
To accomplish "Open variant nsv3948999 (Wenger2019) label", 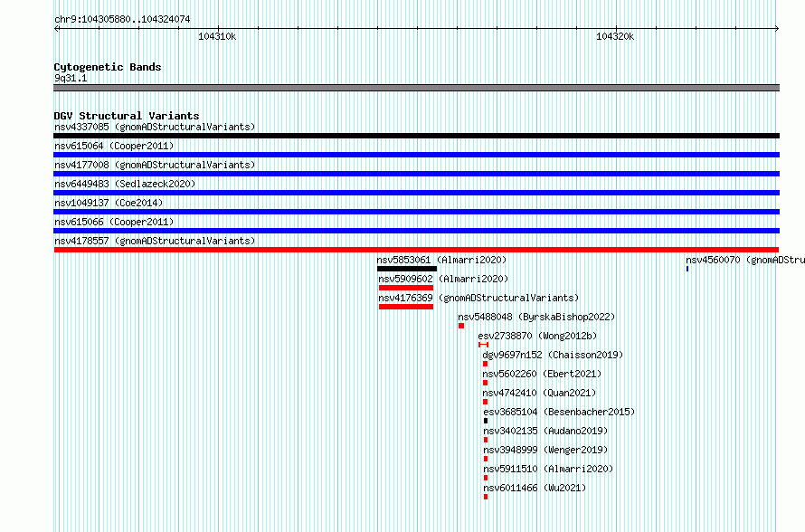I will coord(545,450).
